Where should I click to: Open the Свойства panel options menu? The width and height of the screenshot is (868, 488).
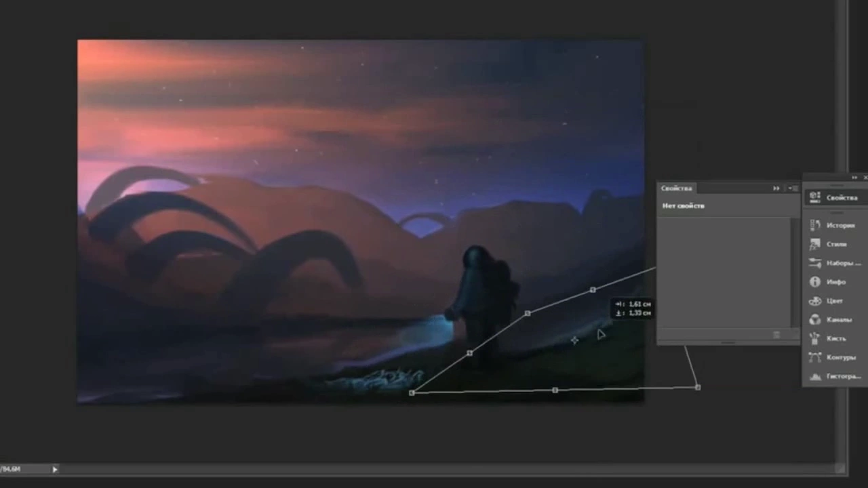point(794,188)
